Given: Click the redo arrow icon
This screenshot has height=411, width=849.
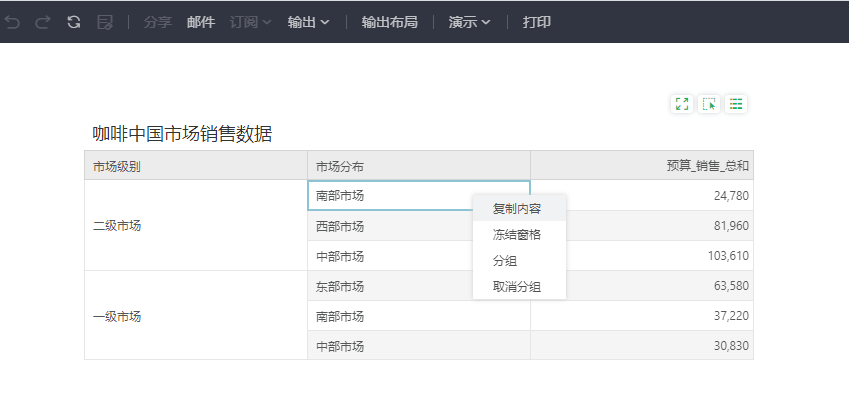Looking at the screenshot, I should (x=42, y=21).
